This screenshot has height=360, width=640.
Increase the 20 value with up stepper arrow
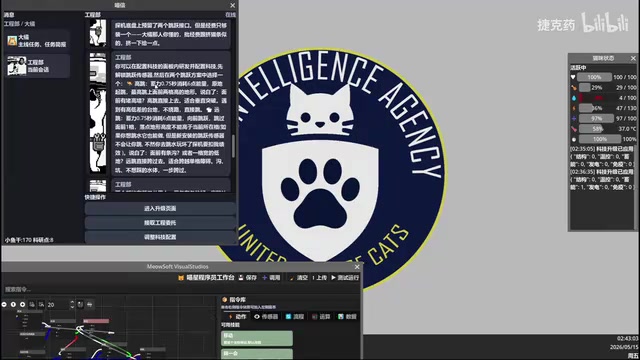72,302
